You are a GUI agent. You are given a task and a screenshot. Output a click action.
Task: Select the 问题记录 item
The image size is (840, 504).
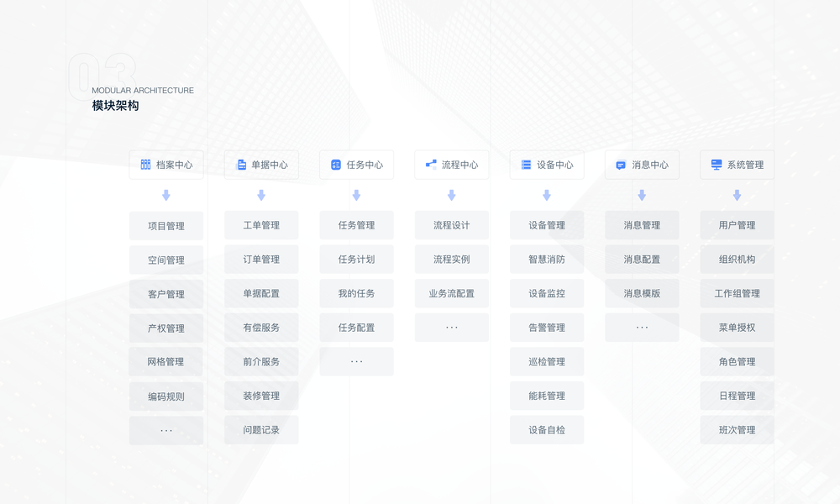[x=261, y=429]
